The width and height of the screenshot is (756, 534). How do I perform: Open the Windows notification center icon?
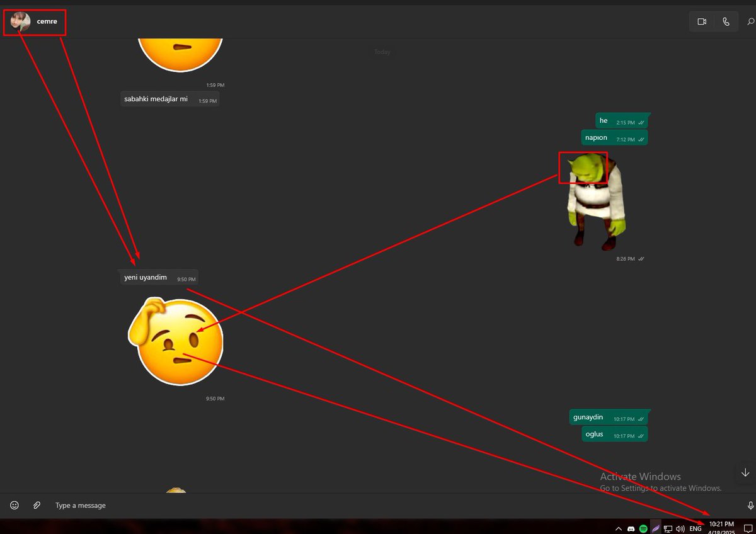point(748,528)
